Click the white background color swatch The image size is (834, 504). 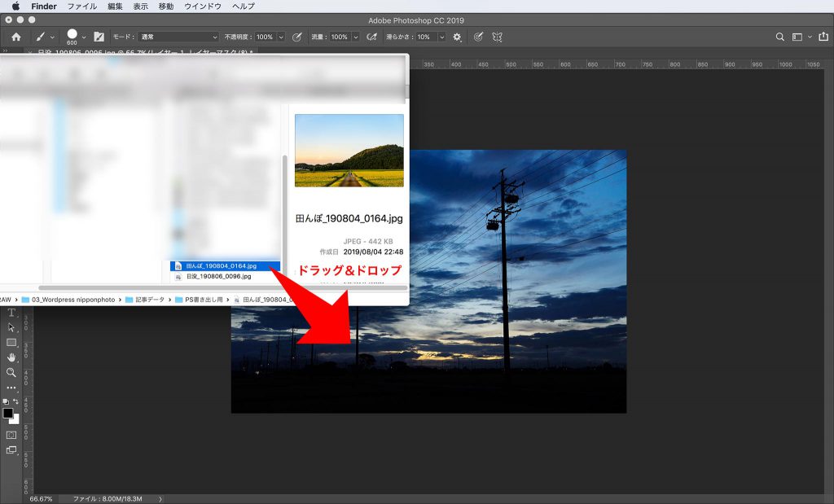point(16,420)
